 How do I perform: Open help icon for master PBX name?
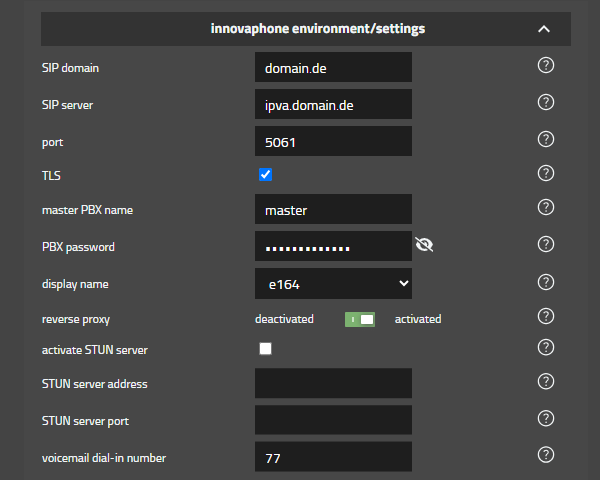tap(546, 207)
